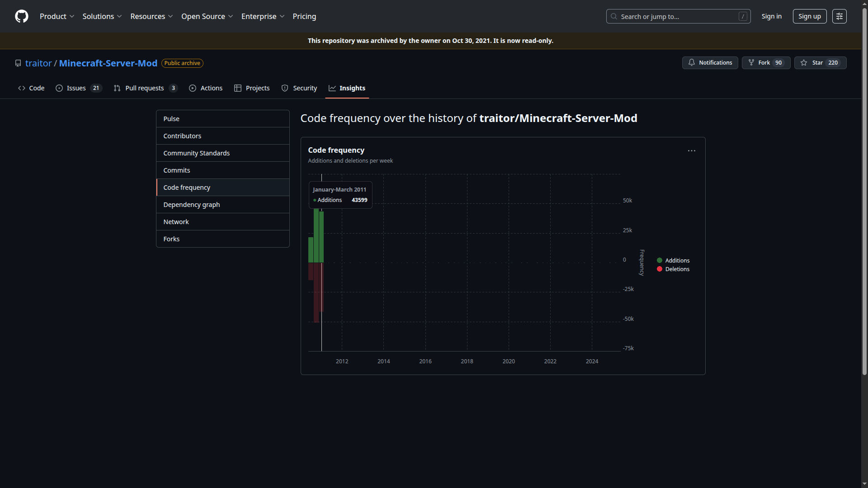Image resolution: width=868 pixels, height=488 pixels.
Task: Select the Insights tab
Action: [347, 88]
